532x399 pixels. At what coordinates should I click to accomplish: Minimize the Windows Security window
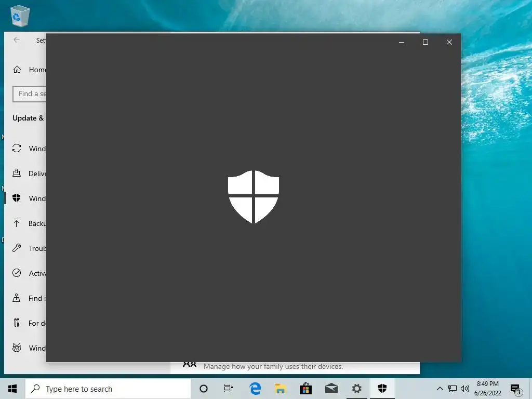(402, 42)
